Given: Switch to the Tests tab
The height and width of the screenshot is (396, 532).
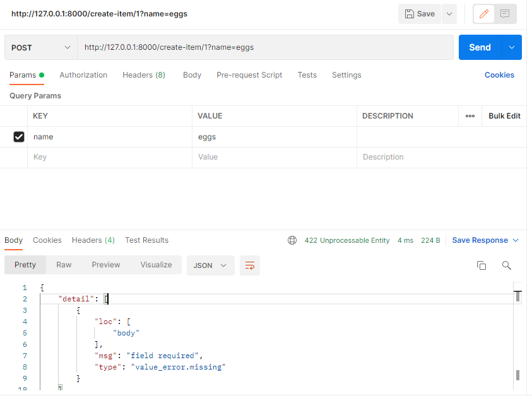Looking at the screenshot, I should pyautogui.click(x=307, y=74).
